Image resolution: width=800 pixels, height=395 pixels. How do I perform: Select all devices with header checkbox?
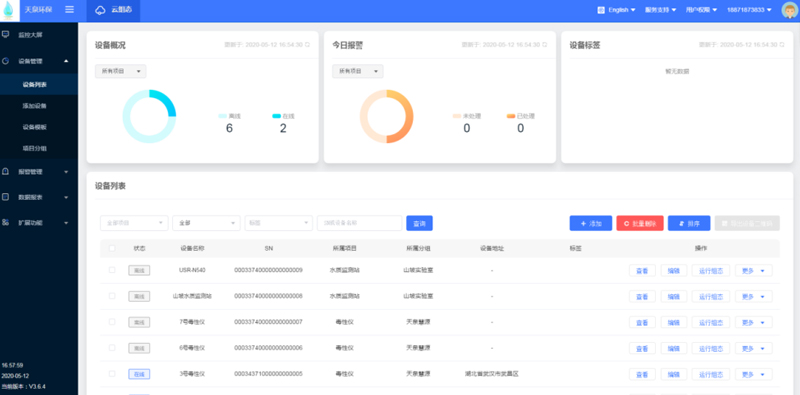point(112,248)
